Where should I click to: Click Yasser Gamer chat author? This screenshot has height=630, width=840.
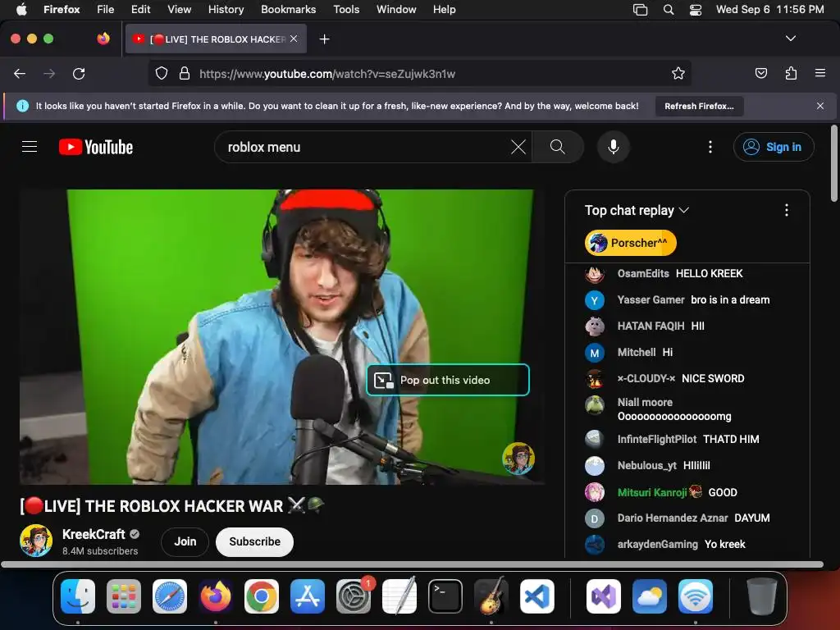pos(651,299)
